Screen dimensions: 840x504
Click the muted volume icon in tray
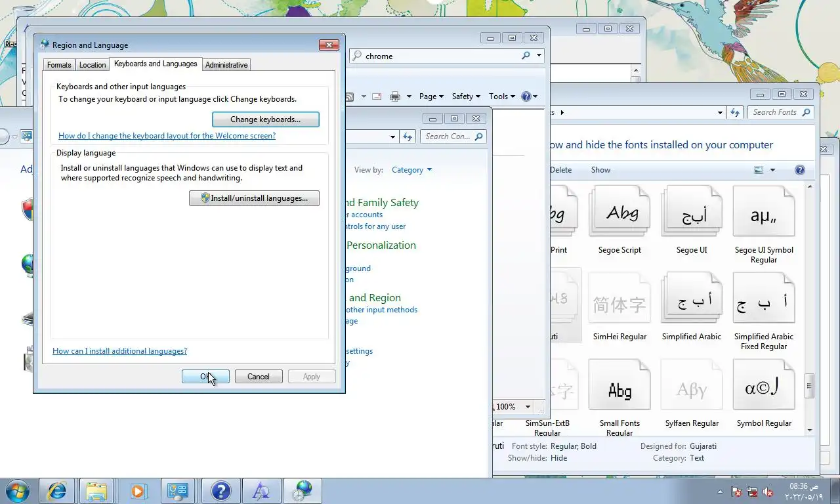point(768,492)
